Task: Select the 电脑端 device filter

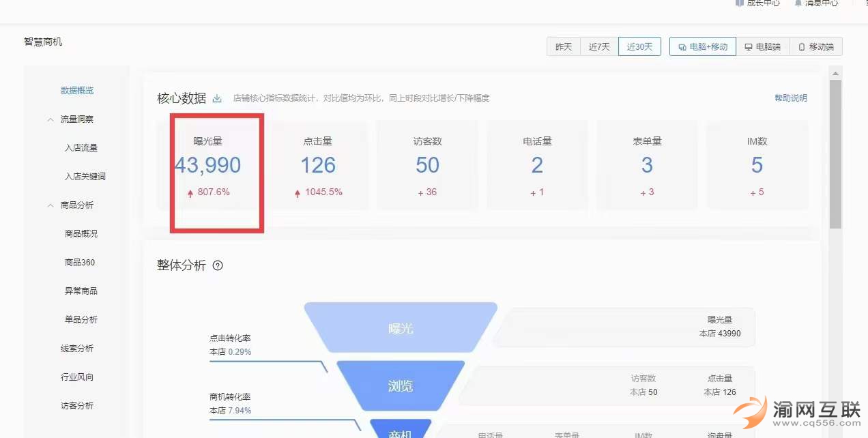Action: pos(763,47)
